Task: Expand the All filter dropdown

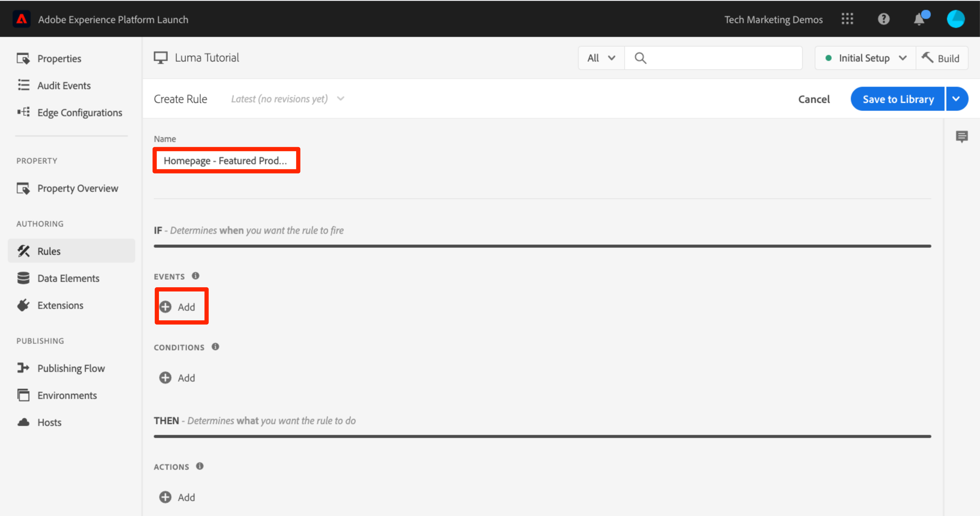Action: tap(601, 58)
